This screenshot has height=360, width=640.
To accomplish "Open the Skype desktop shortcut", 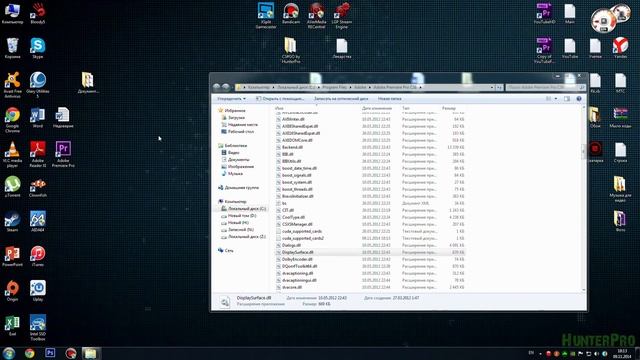I will pyautogui.click(x=37, y=48).
